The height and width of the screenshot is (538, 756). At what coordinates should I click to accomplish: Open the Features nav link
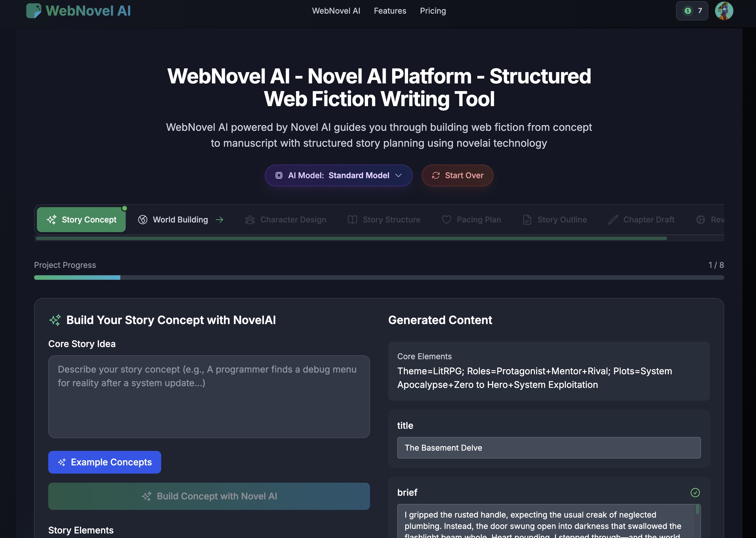(390, 10)
